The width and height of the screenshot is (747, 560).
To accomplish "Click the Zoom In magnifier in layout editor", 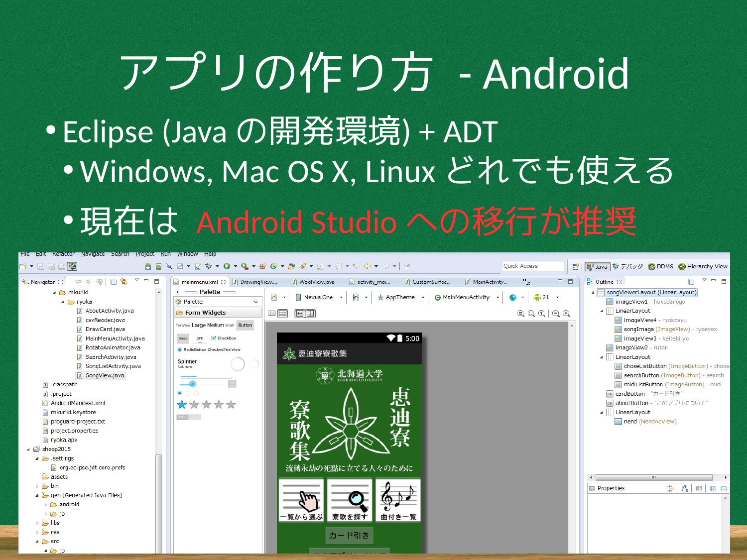I will coord(566,314).
